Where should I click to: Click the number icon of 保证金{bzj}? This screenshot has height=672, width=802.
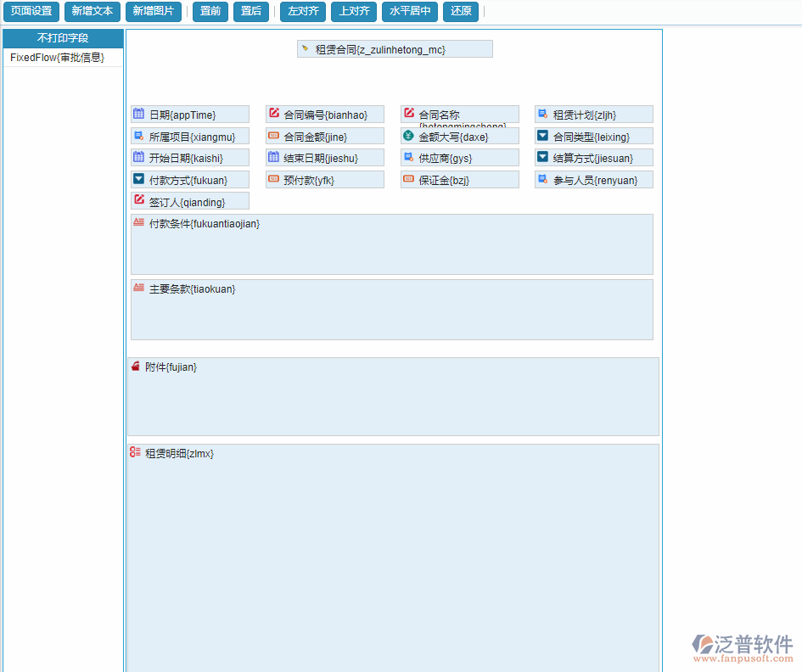coord(408,179)
